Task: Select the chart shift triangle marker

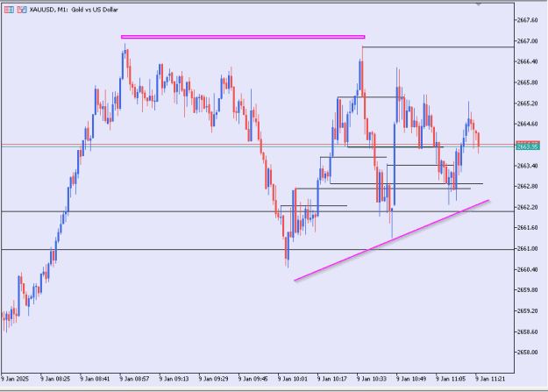Action: pos(479,4)
